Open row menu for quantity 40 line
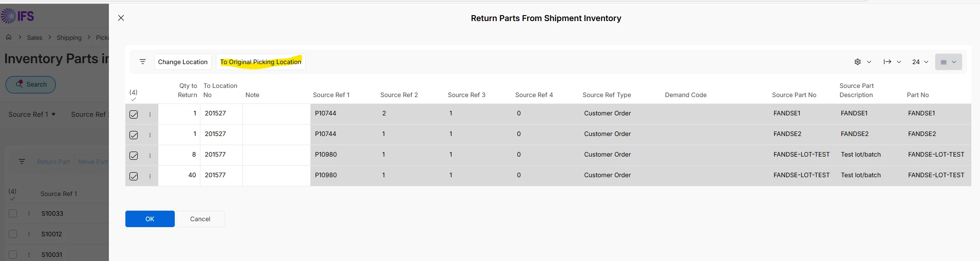Screen dimensions: 980x261 click(150, 176)
